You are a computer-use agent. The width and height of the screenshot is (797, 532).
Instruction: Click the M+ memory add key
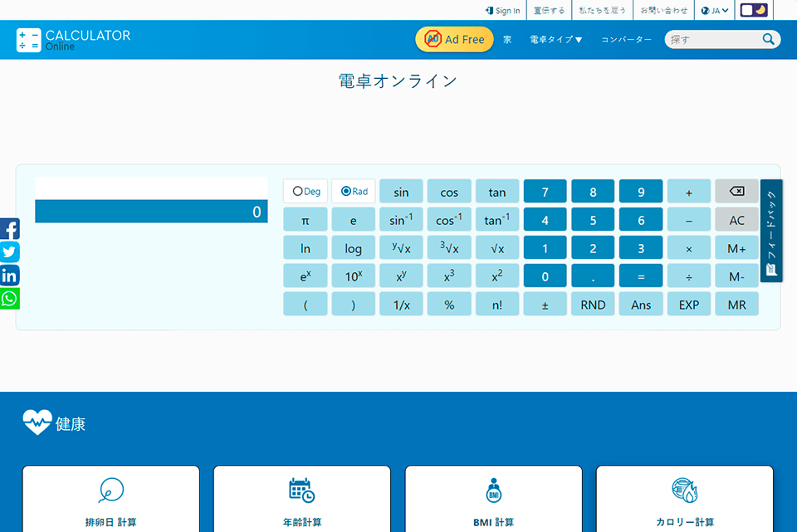(736, 248)
